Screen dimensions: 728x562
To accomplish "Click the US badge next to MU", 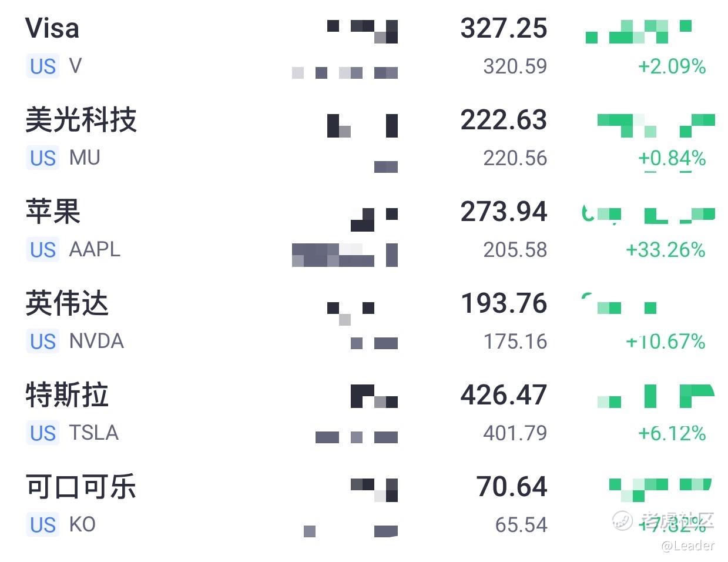I will click(43, 158).
